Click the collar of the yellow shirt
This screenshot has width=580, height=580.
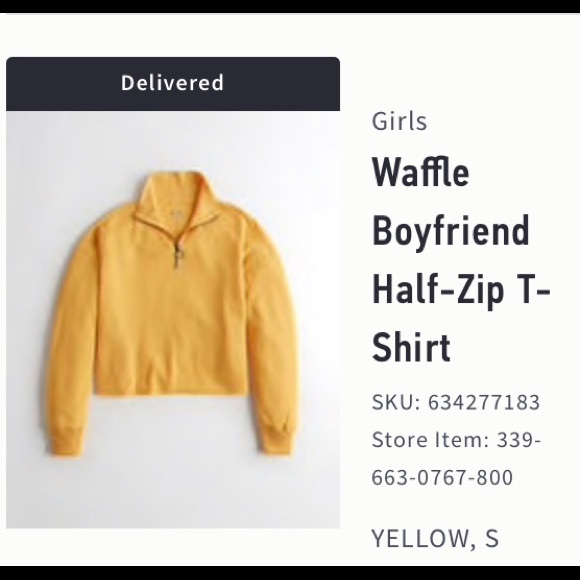[173, 196]
